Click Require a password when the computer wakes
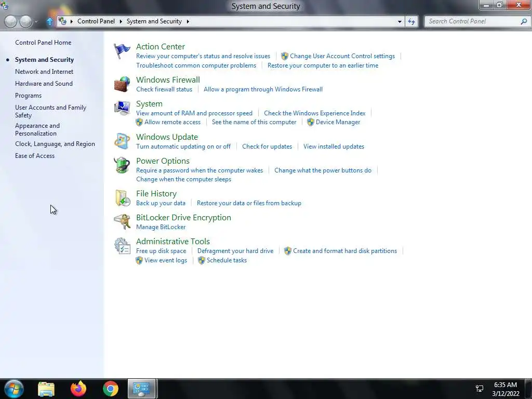The height and width of the screenshot is (399, 532). click(199, 170)
